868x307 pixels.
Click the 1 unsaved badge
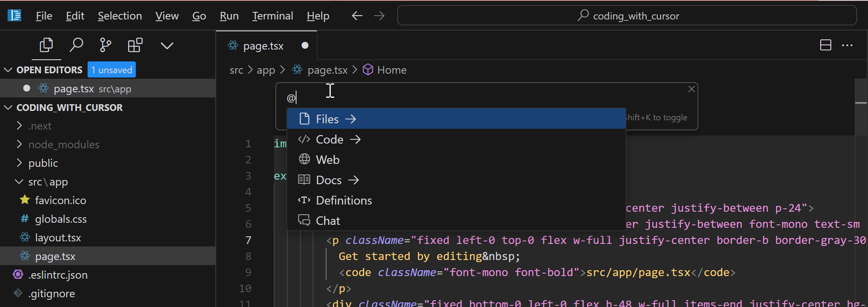pyautogui.click(x=112, y=70)
